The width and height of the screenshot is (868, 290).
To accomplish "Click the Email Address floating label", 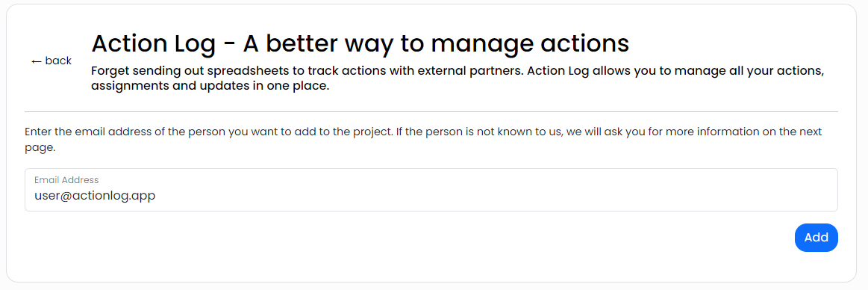I will pyautogui.click(x=66, y=180).
